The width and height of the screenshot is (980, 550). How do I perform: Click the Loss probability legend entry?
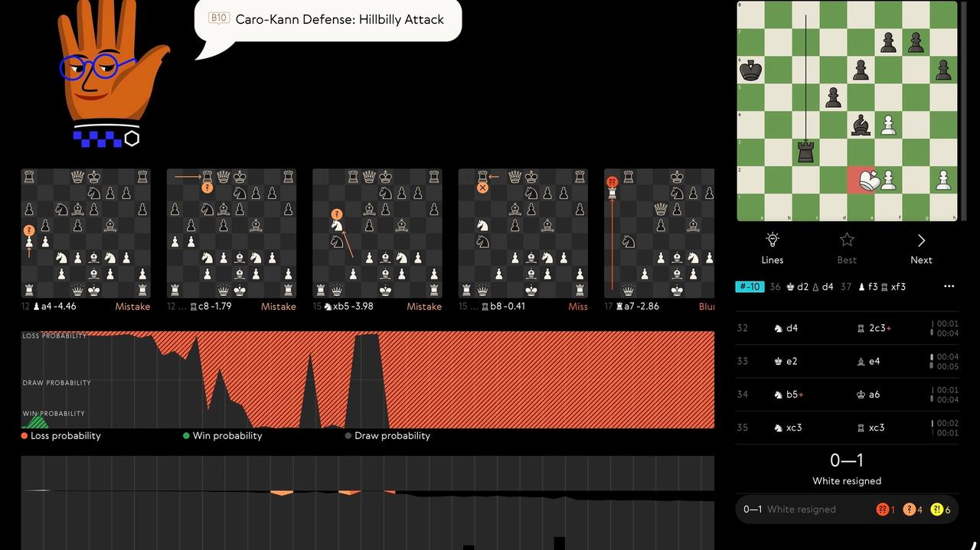(x=61, y=436)
